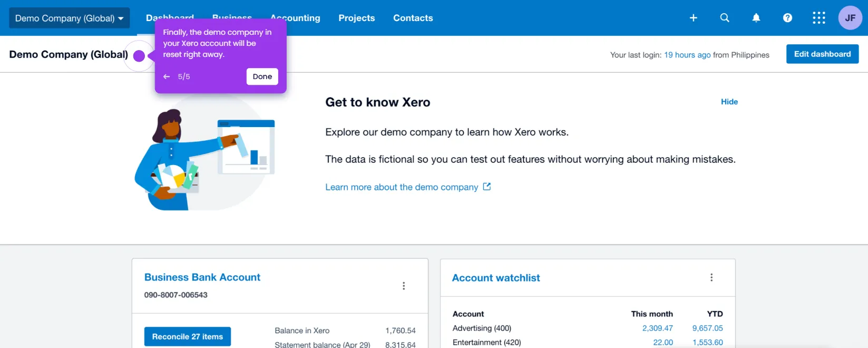Click the purple tour hotspot dot

(139, 56)
